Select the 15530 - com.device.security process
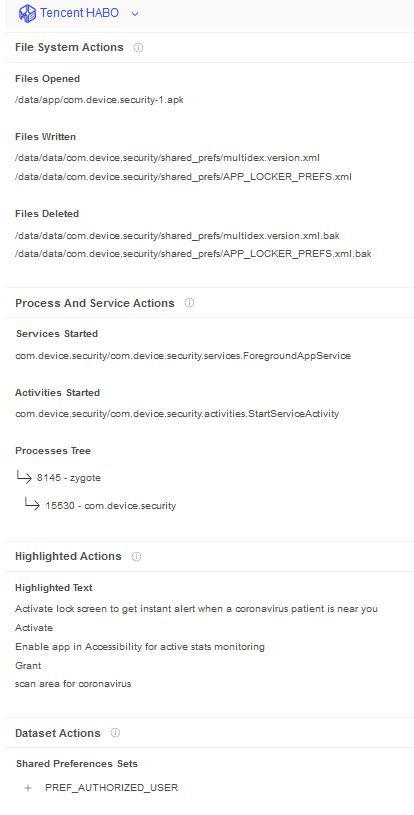Screen dimensions: 414x815 [x=110, y=506]
